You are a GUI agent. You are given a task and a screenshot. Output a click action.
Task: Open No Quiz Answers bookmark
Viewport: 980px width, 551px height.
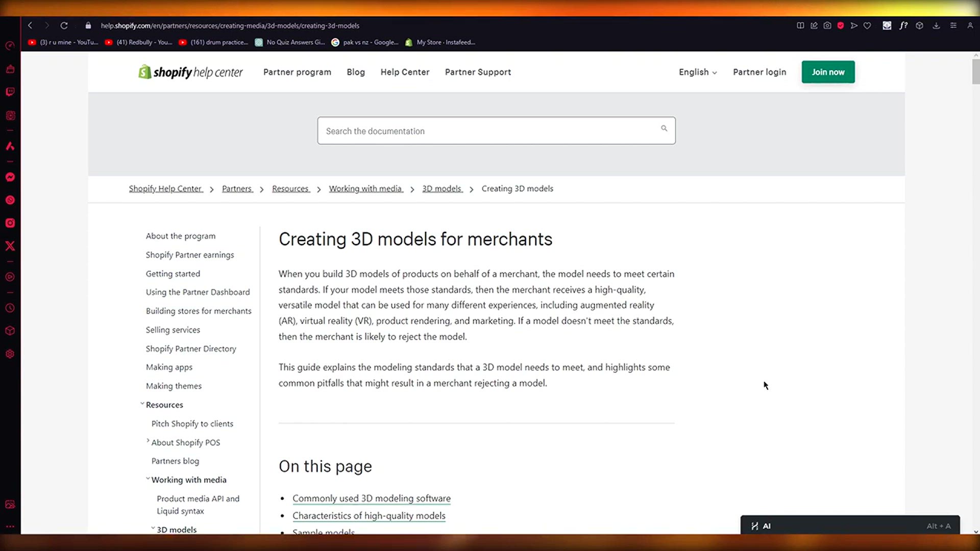point(290,42)
